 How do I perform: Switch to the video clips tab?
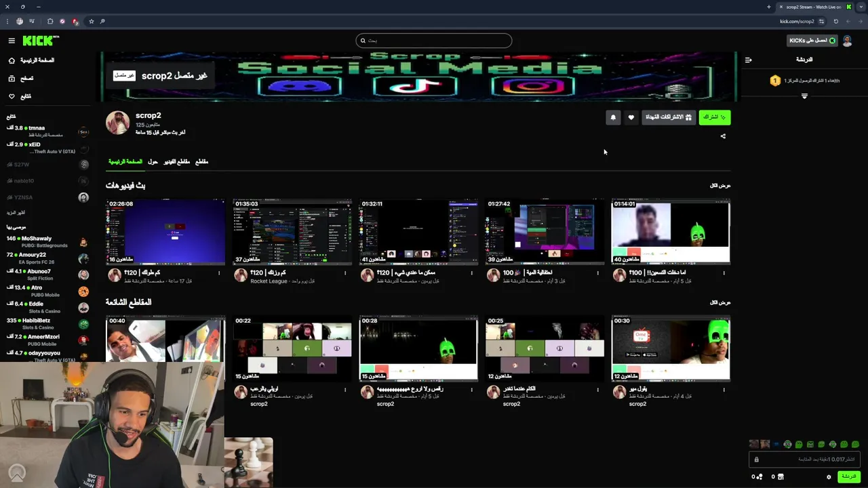pyautogui.click(x=176, y=161)
